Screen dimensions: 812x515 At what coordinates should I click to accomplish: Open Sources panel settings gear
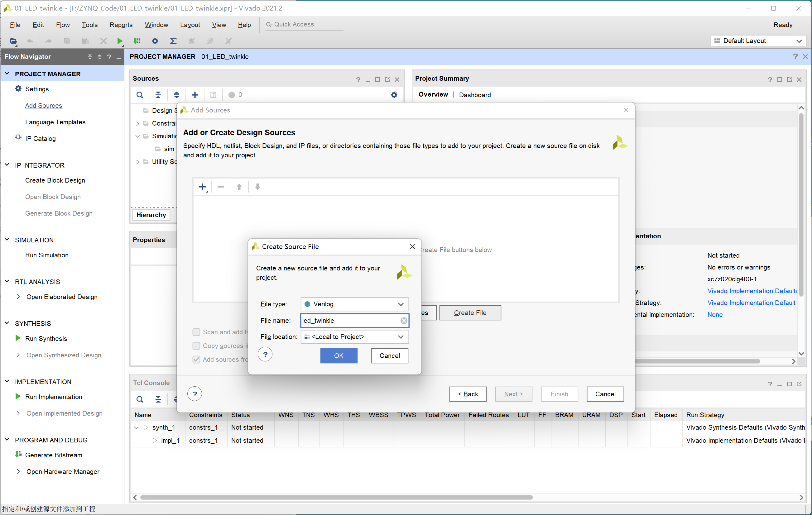tap(394, 95)
